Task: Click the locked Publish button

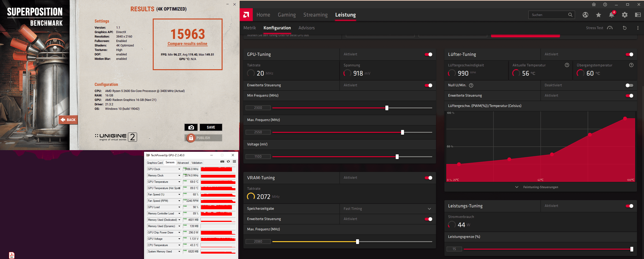Action: (203, 138)
